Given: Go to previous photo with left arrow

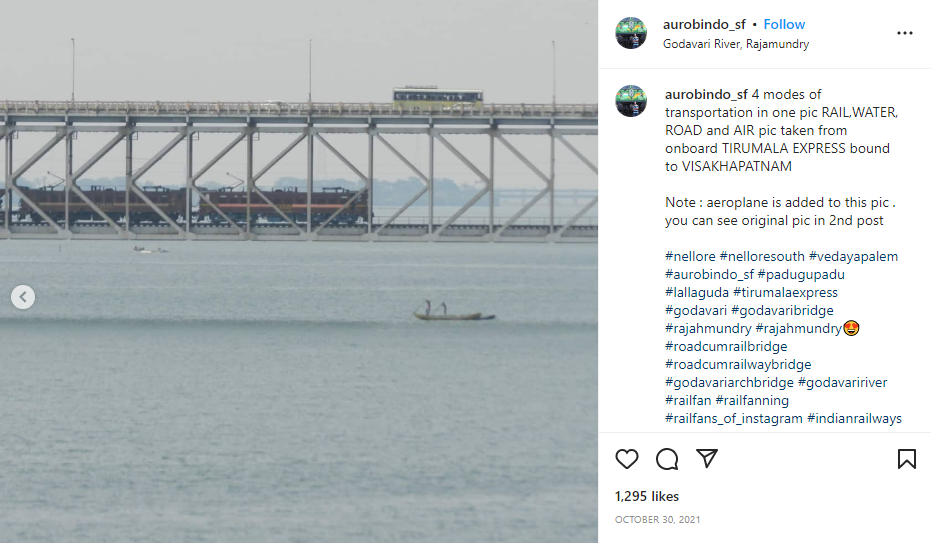Looking at the screenshot, I should tap(23, 297).
